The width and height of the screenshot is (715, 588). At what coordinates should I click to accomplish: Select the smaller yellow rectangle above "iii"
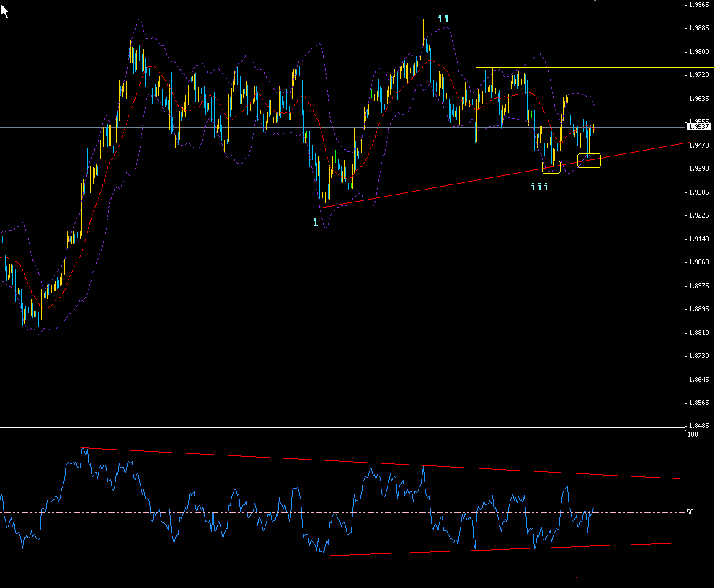point(551,167)
